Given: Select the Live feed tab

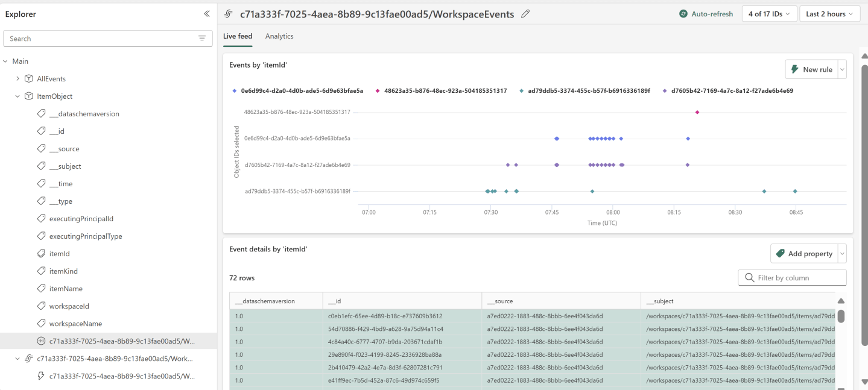Looking at the screenshot, I should click(x=237, y=36).
